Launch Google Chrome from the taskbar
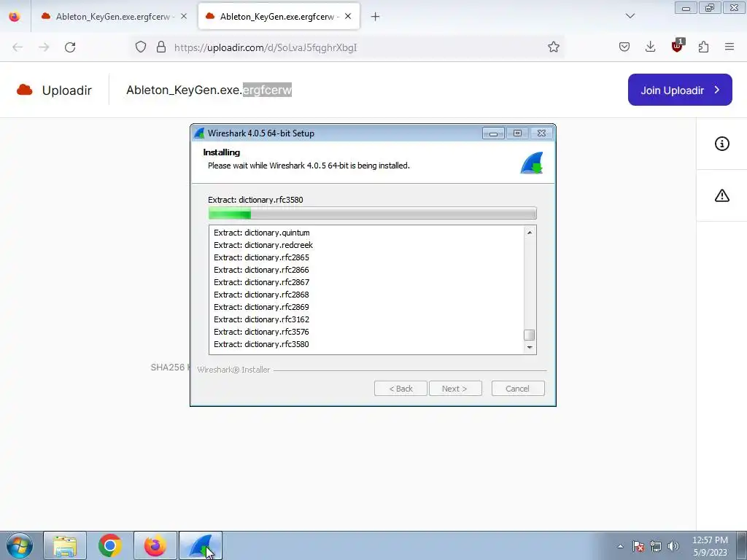 (x=110, y=545)
